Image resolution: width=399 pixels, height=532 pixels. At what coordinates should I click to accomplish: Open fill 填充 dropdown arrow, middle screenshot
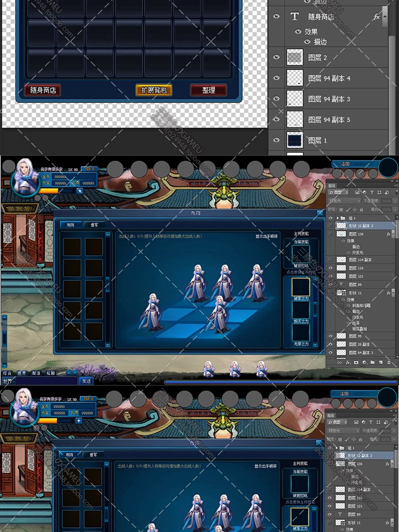[395, 210]
